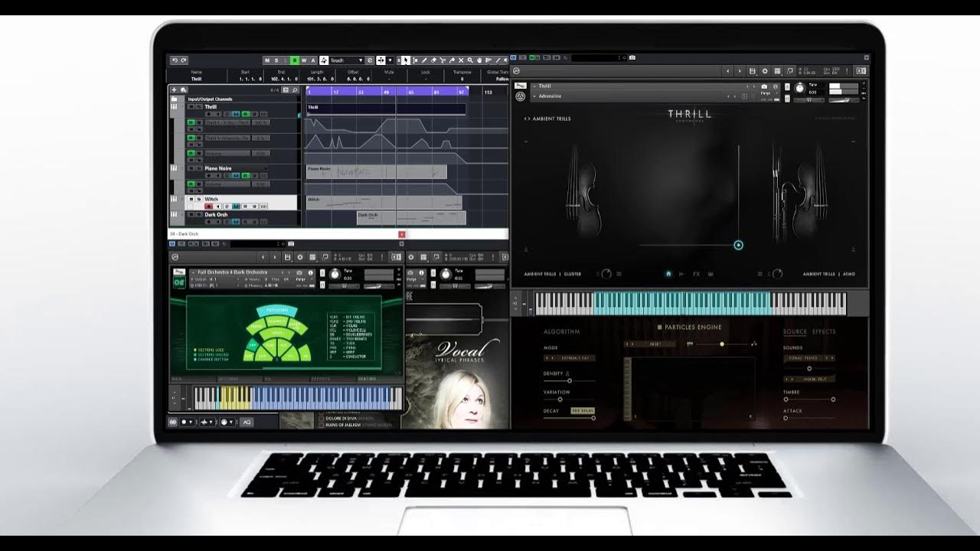
Task: Adjust the Density slider
Action: (570, 381)
